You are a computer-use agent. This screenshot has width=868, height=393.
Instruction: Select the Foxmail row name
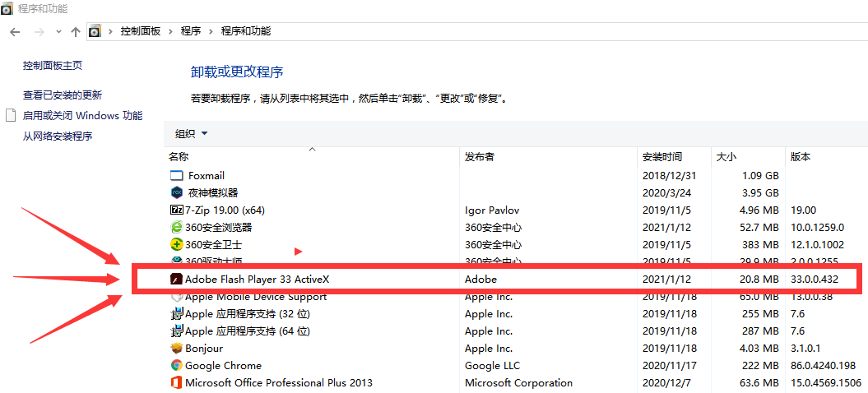(206, 176)
